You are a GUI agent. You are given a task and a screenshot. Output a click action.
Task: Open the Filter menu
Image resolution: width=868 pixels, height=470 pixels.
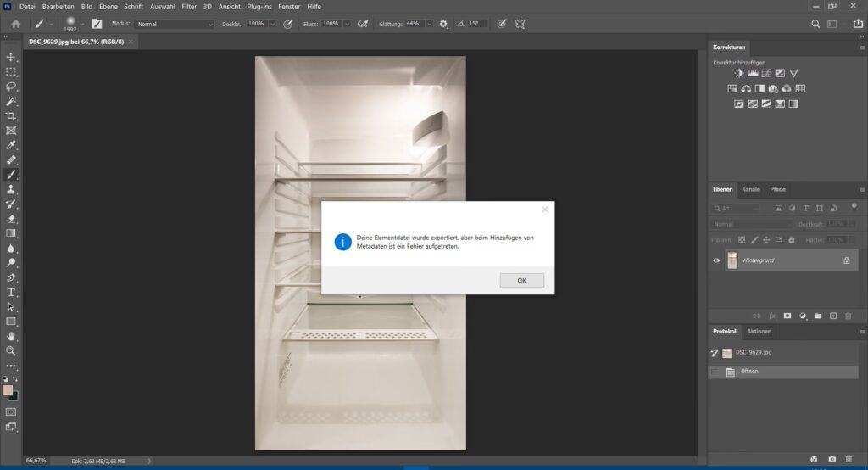(x=188, y=6)
